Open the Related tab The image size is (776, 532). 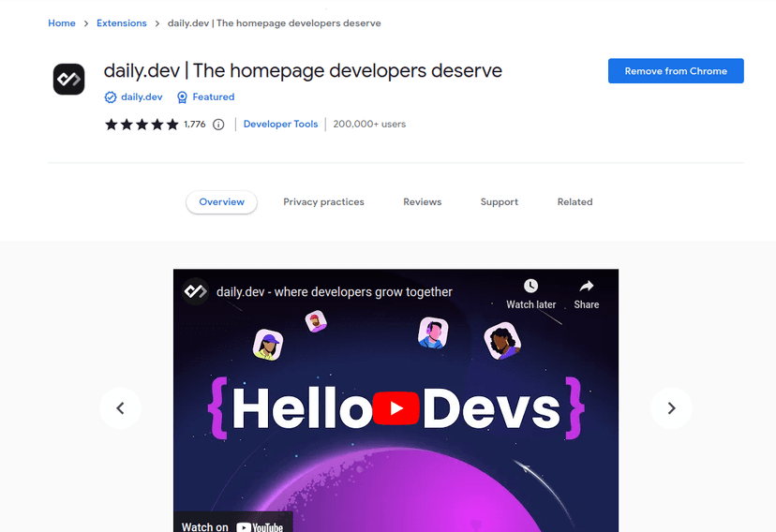[x=575, y=201]
